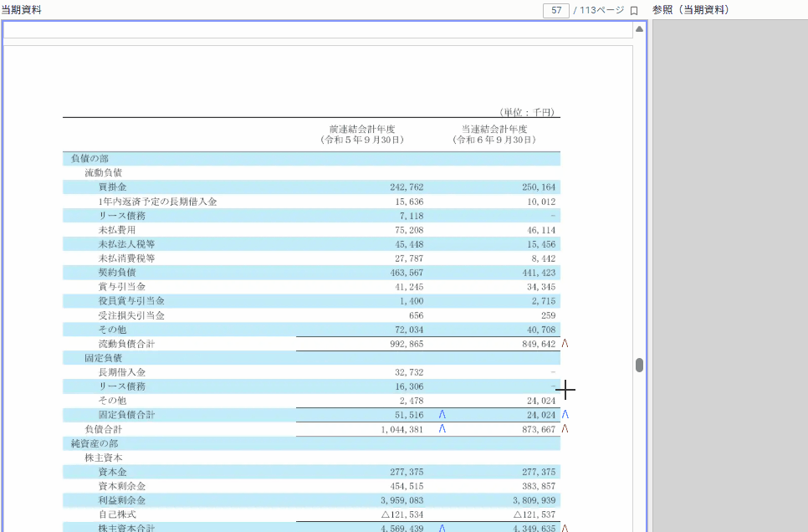Click the 流動負債 row label

(x=103, y=172)
